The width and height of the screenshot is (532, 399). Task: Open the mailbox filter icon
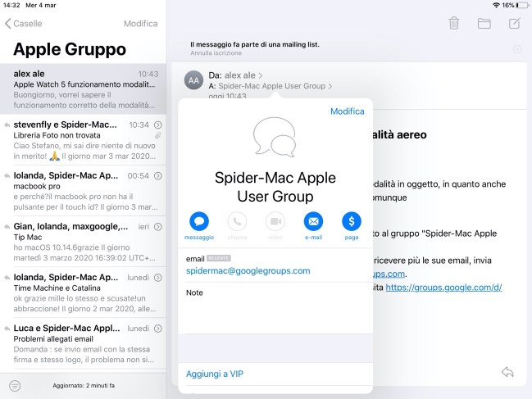pyautogui.click(x=15, y=385)
